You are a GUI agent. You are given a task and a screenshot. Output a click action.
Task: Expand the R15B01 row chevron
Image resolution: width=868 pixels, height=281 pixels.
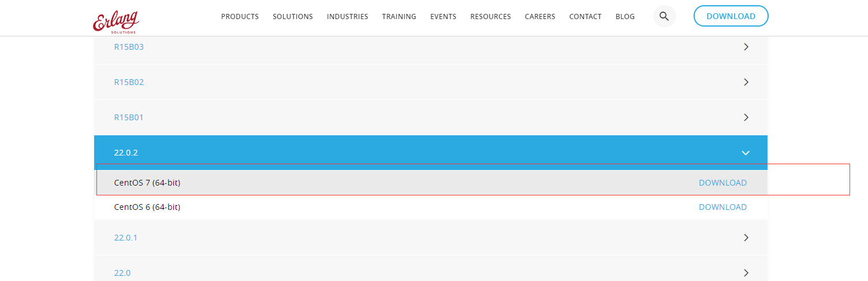[746, 117]
